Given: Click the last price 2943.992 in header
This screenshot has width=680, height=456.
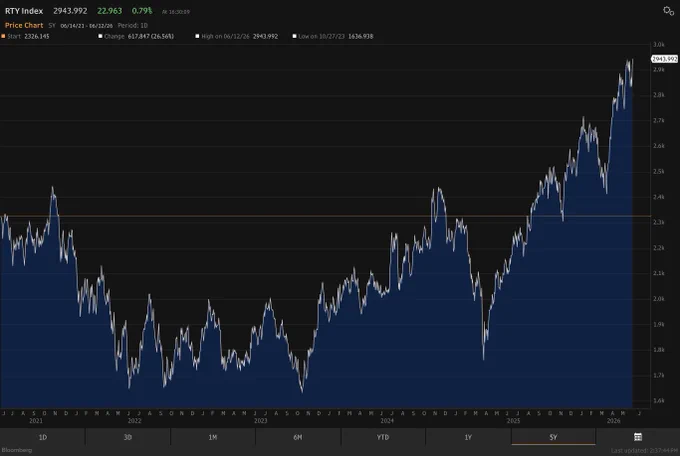Looking at the screenshot, I should tap(70, 11).
